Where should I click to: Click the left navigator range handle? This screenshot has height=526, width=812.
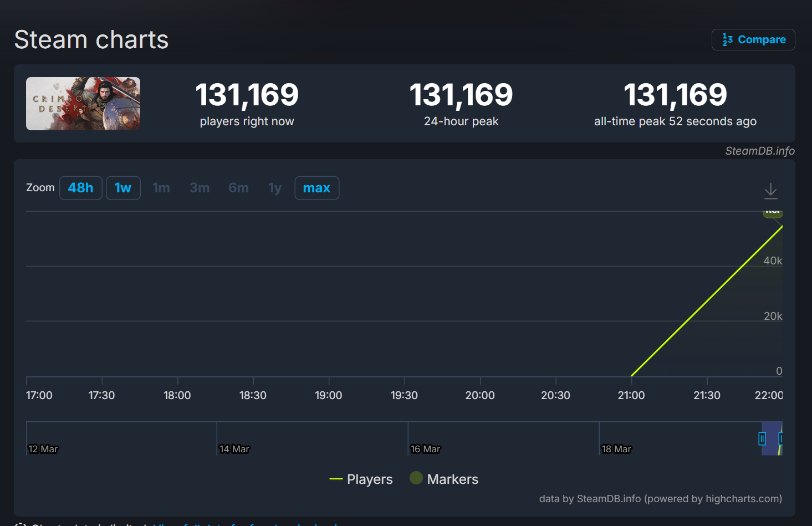[x=762, y=439]
